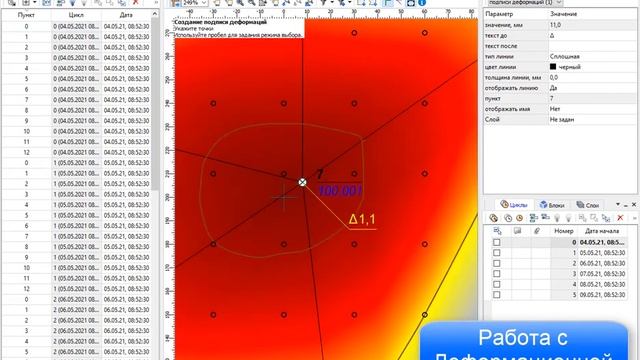Click the orange clock icon in cycles toolbar
Image resolution: width=640 pixels, height=360 pixels.
[519, 218]
